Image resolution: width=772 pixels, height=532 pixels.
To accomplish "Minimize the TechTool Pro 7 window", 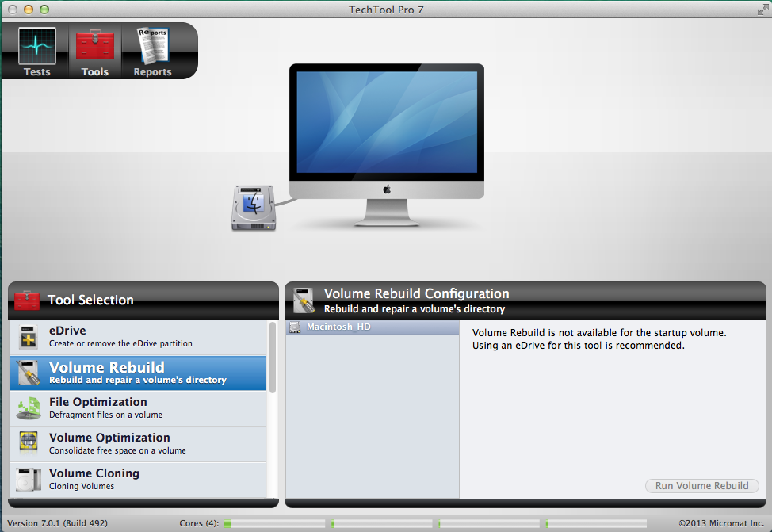I will pyautogui.click(x=29, y=10).
